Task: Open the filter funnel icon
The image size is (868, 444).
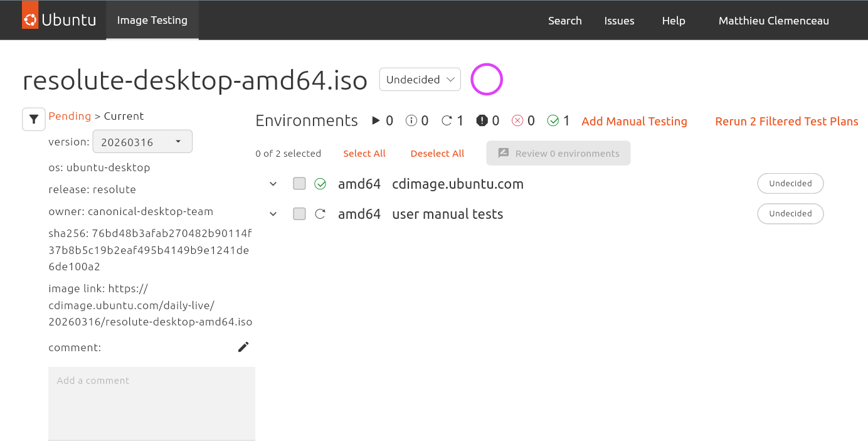Action: tap(34, 119)
